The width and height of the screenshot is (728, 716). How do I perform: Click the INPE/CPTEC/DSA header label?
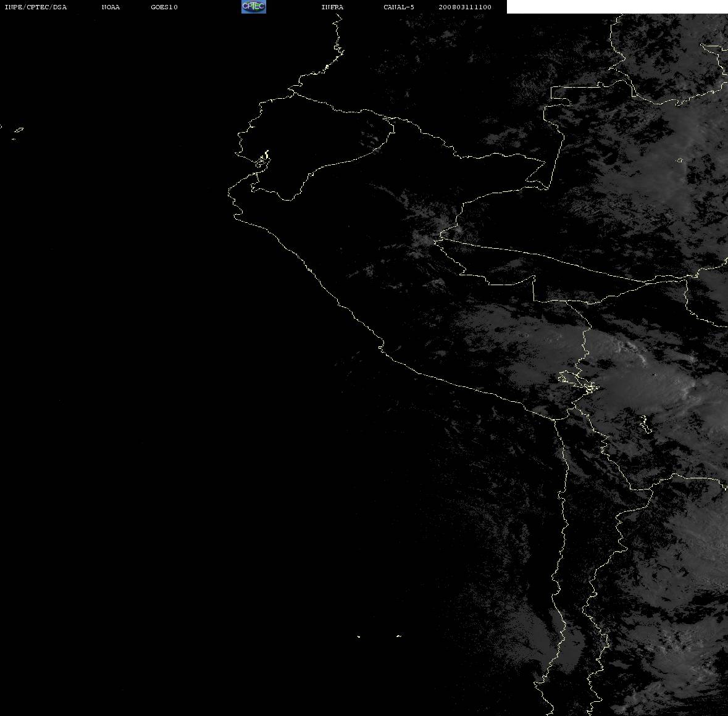pos(35,7)
